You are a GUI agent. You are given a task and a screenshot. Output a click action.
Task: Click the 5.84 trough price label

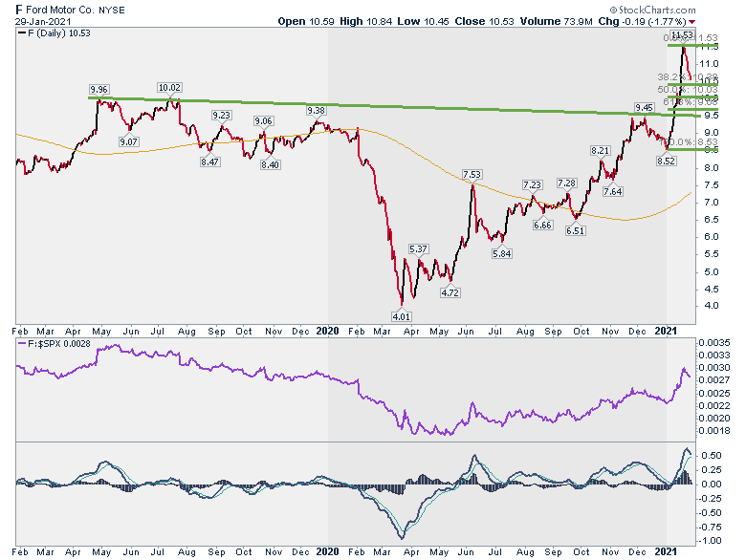[x=501, y=254]
